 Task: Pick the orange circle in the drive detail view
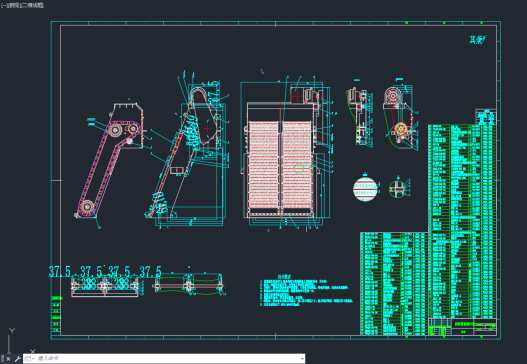[401, 129]
